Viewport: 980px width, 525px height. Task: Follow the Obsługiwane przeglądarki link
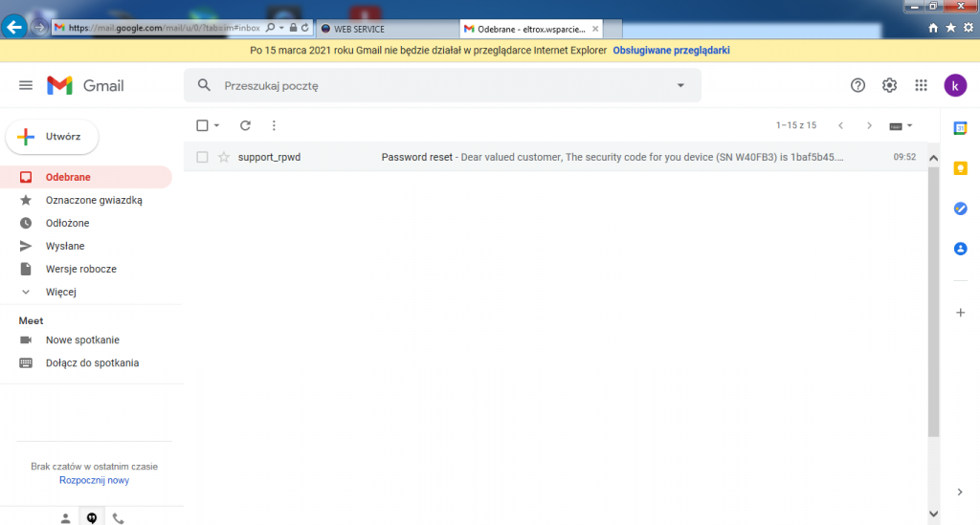[x=671, y=50]
